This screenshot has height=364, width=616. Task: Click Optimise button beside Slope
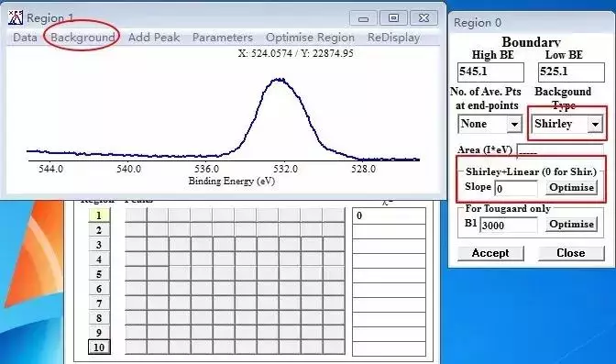[x=571, y=188]
